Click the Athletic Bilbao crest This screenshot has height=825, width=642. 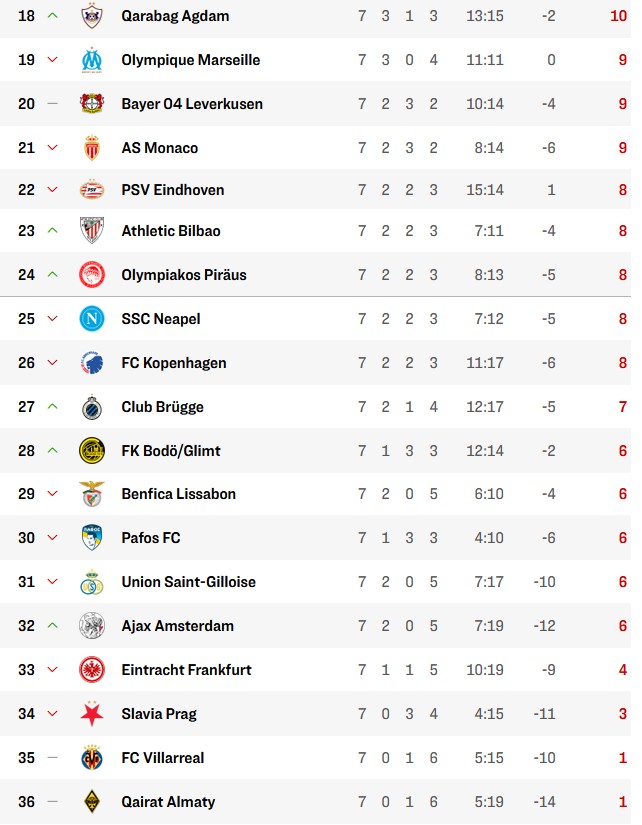(x=92, y=231)
